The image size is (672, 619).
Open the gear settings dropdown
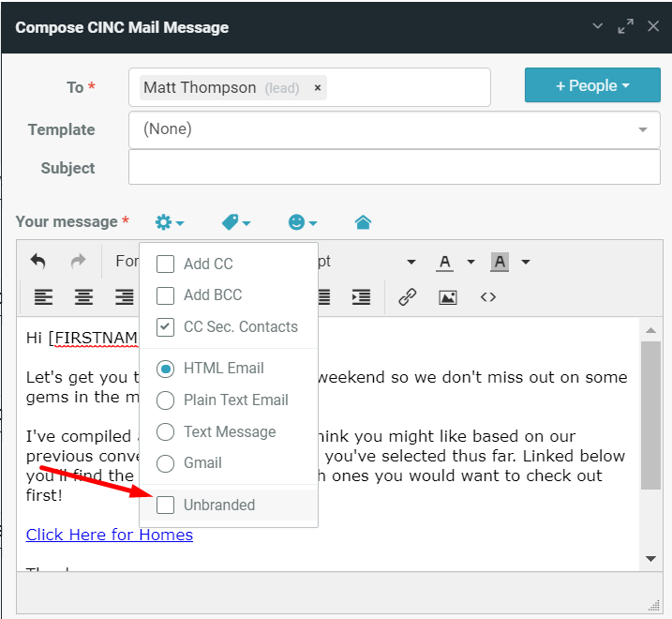pyautogui.click(x=170, y=222)
